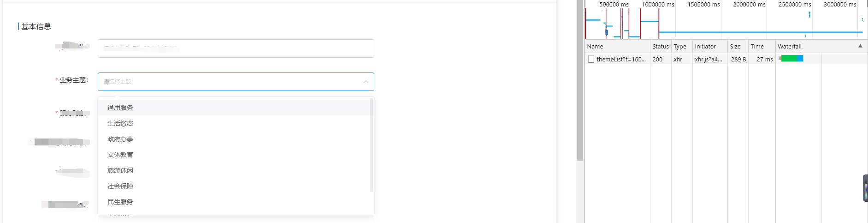Viewport: 868px width, 223px height.
Task: Focus the top text input field
Action: [x=236, y=48]
